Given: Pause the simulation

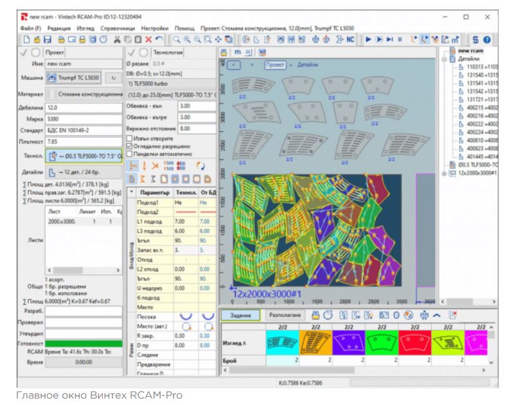Looking at the screenshot, I should (400, 40).
